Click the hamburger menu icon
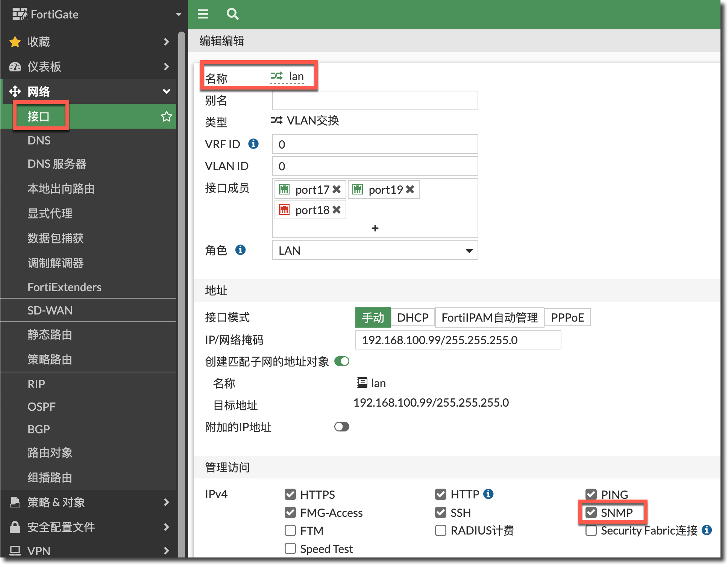728x565 pixels. point(203,14)
